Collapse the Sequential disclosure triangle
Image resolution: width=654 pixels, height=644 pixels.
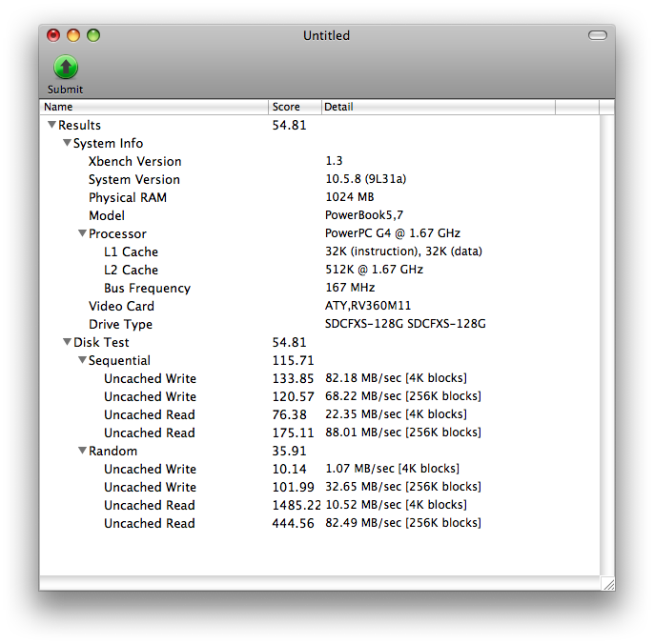pos(82,360)
